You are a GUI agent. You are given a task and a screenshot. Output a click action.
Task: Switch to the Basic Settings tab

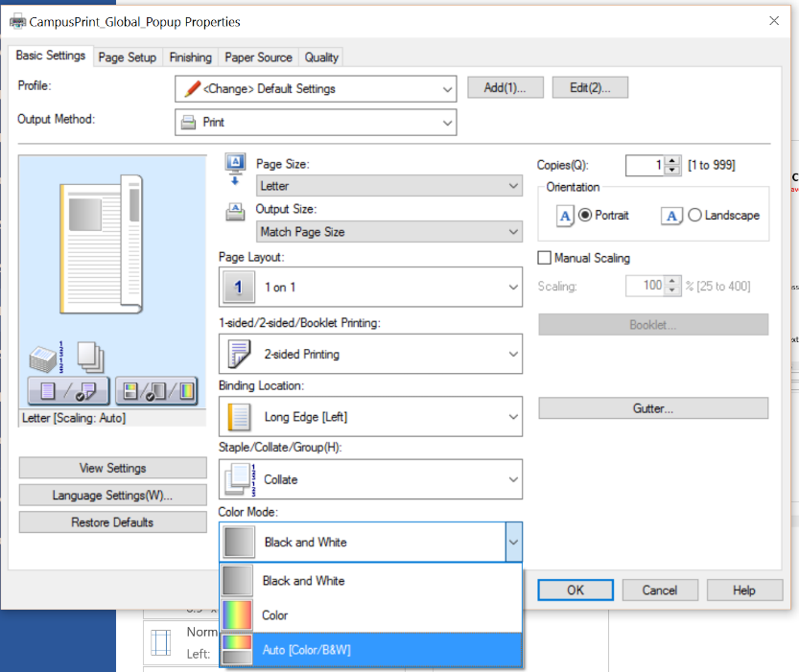(51, 56)
